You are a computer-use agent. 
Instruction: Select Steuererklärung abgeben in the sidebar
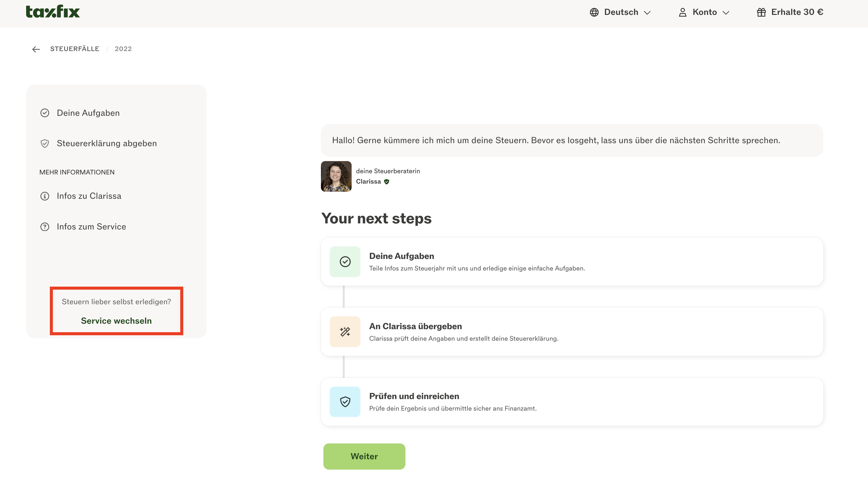coord(106,143)
